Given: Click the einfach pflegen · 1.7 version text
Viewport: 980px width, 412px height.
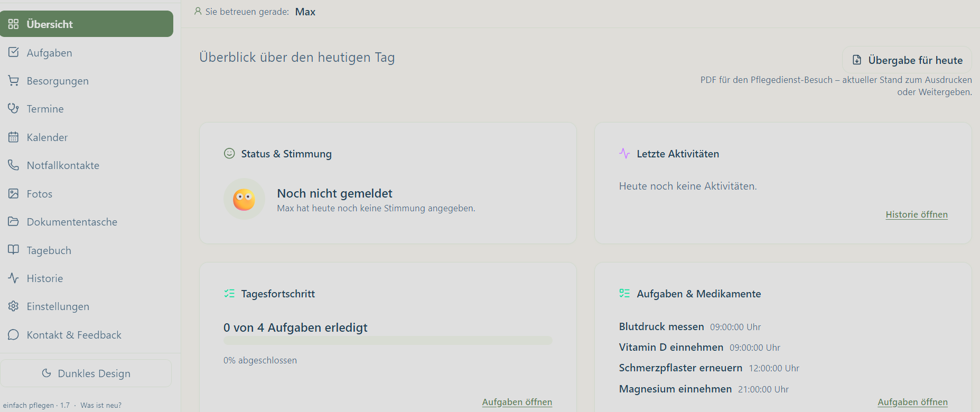Looking at the screenshot, I should 36,405.
